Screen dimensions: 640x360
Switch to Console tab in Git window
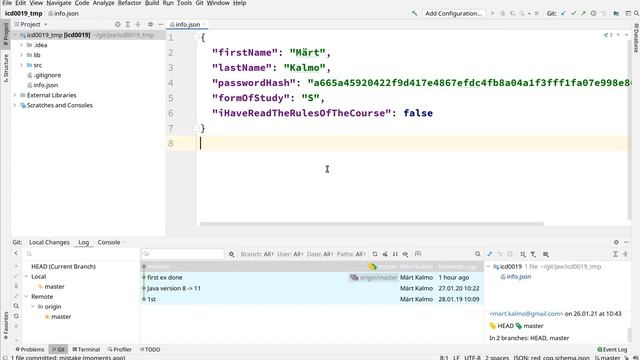point(109,242)
